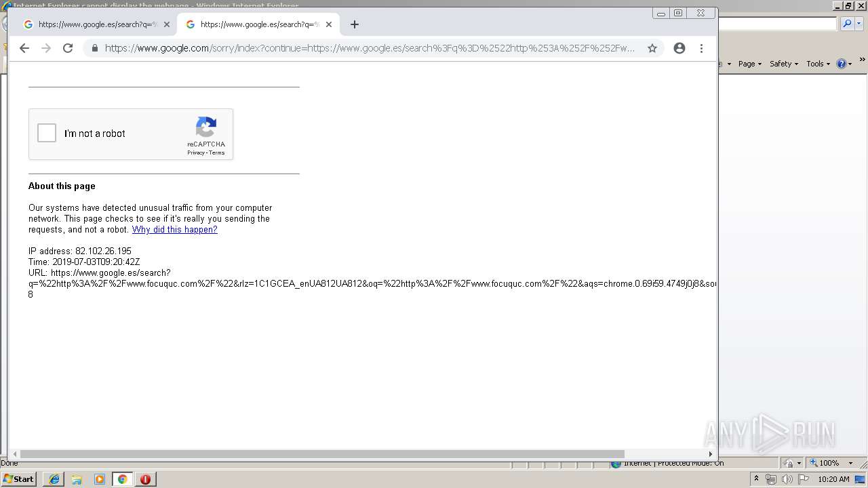The height and width of the screenshot is (488, 868).
Task: Open Chrome's three-dot menu
Action: click(x=701, y=48)
